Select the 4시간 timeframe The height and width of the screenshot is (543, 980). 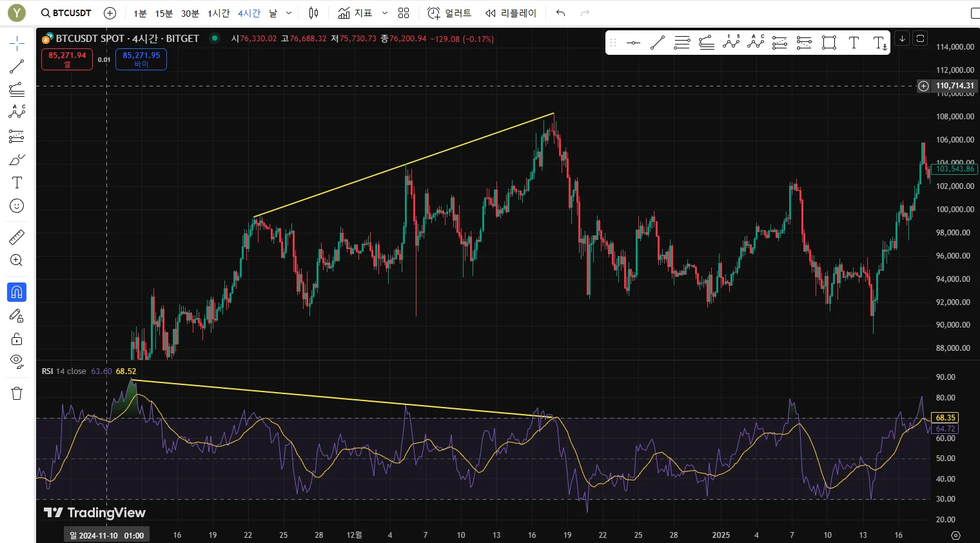pos(249,13)
